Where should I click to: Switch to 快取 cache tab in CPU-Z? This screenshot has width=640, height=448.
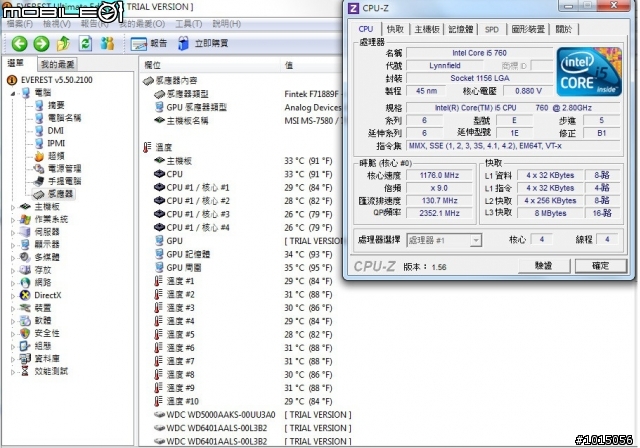click(395, 29)
